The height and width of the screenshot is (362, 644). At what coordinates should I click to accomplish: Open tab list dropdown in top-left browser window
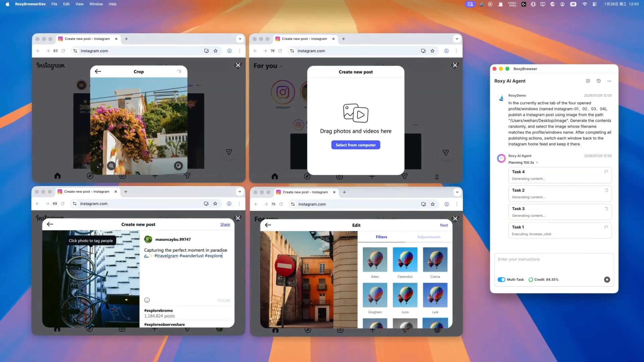point(240,39)
